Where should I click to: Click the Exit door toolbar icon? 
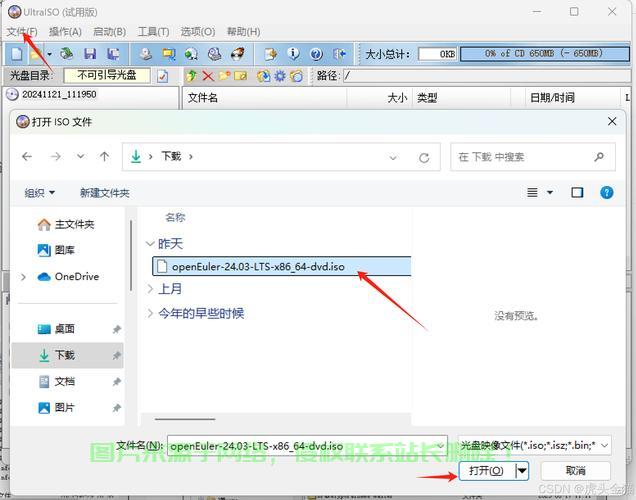[339, 54]
